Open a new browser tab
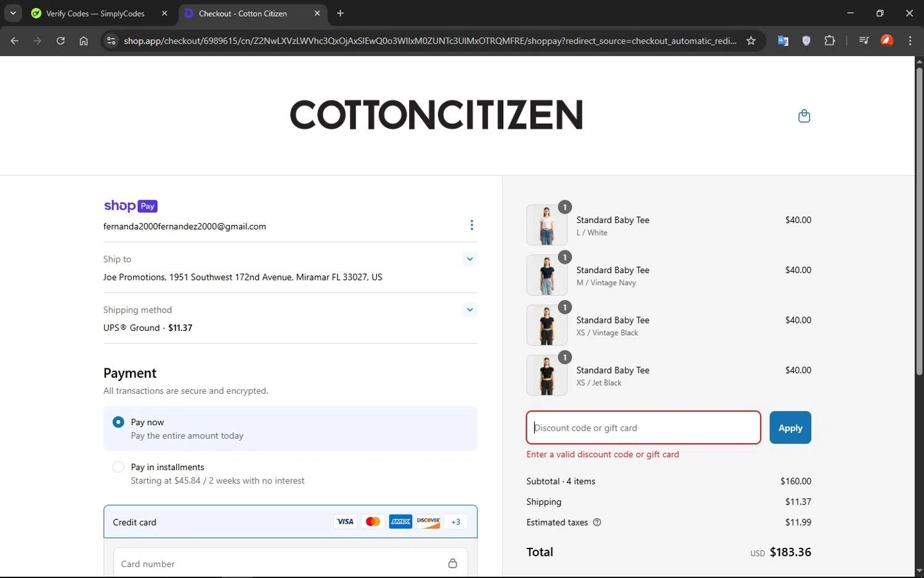This screenshot has width=924, height=578. pos(341,13)
